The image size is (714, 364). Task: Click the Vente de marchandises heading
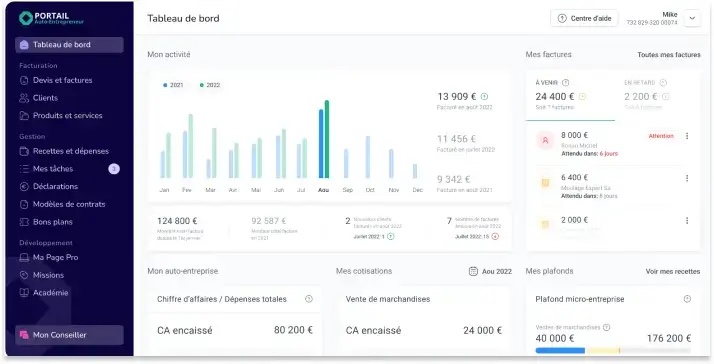[x=388, y=299]
